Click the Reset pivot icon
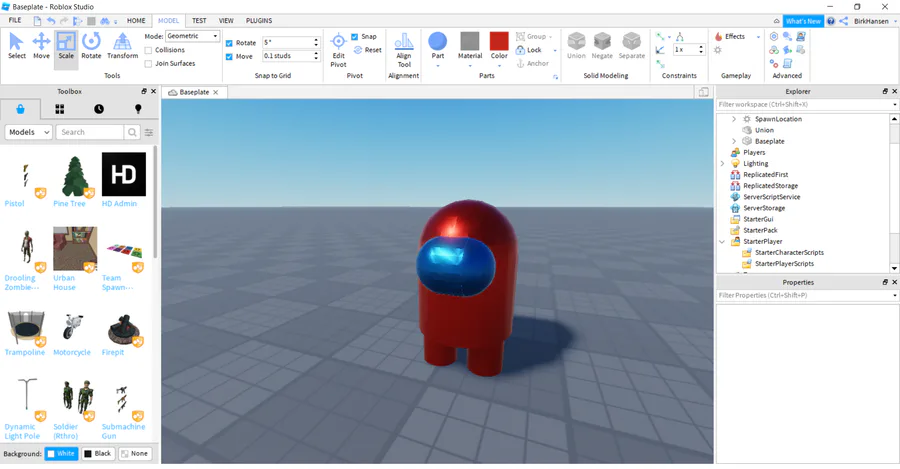 pyautogui.click(x=358, y=50)
